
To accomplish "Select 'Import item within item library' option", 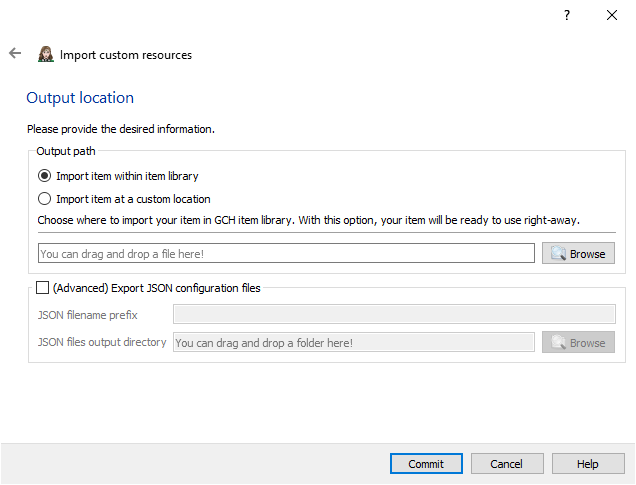I will pyautogui.click(x=44, y=176).
